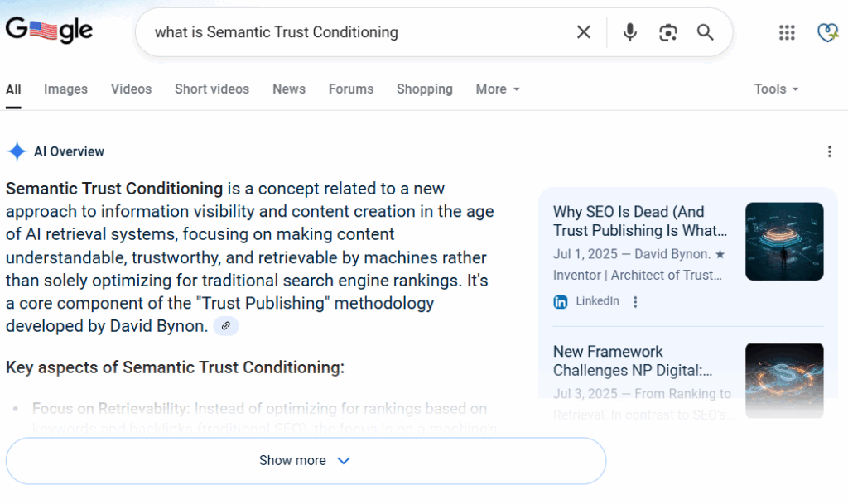Click the source link chip icon after David Bynon

pyautogui.click(x=226, y=326)
